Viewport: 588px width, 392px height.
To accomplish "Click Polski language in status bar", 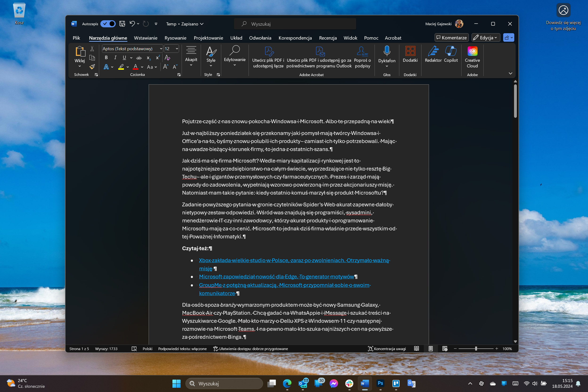I will (147, 349).
